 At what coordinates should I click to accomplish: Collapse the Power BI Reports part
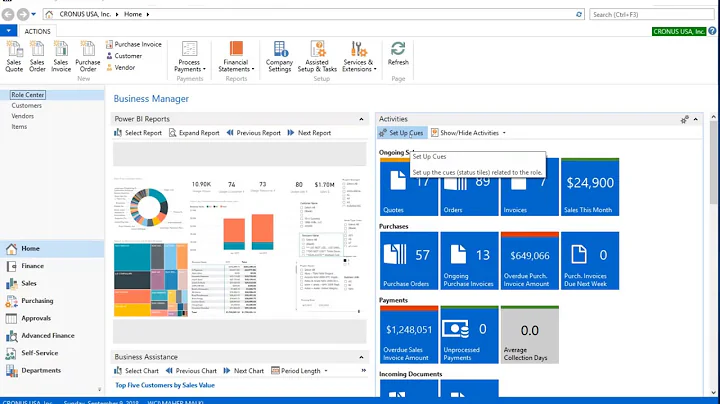(x=361, y=119)
